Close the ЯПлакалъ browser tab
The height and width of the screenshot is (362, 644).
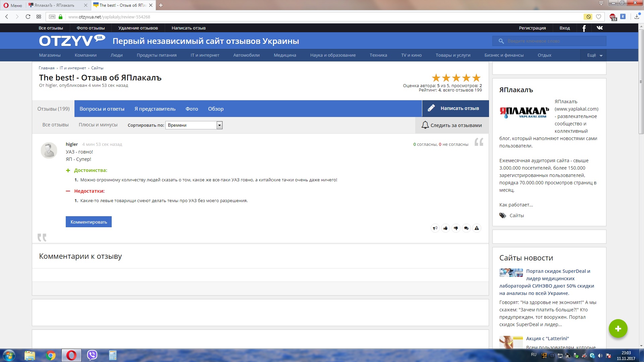(x=86, y=5)
